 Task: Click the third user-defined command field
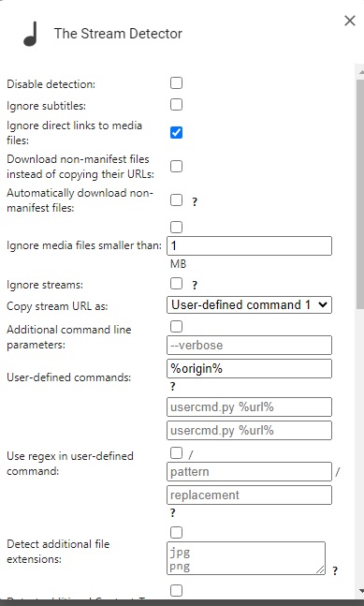click(249, 431)
